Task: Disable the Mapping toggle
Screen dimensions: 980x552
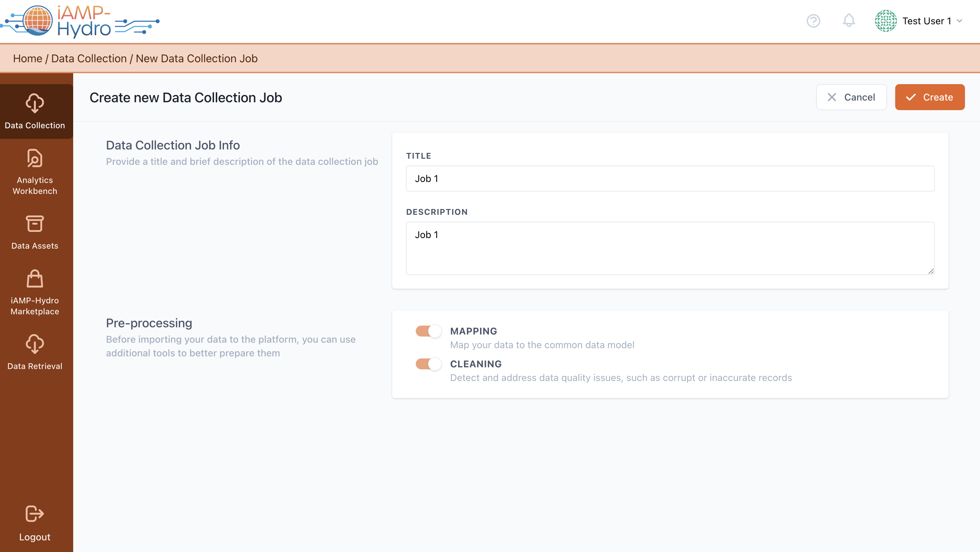Action: [x=428, y=331]
